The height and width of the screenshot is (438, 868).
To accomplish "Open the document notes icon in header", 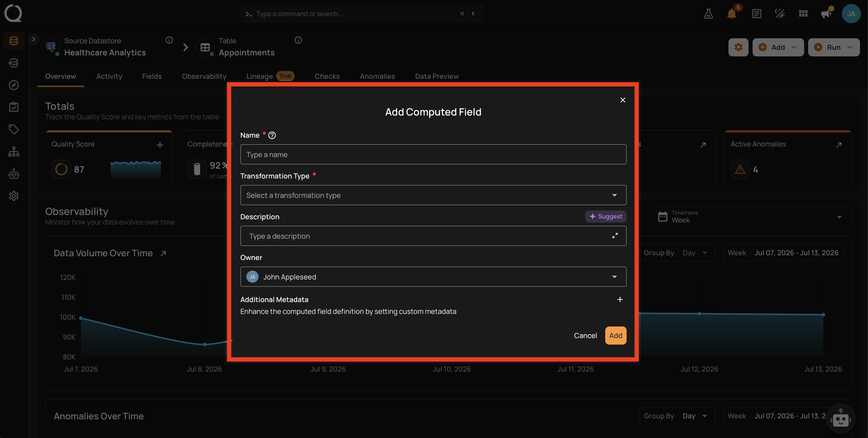I will [756, 14].
